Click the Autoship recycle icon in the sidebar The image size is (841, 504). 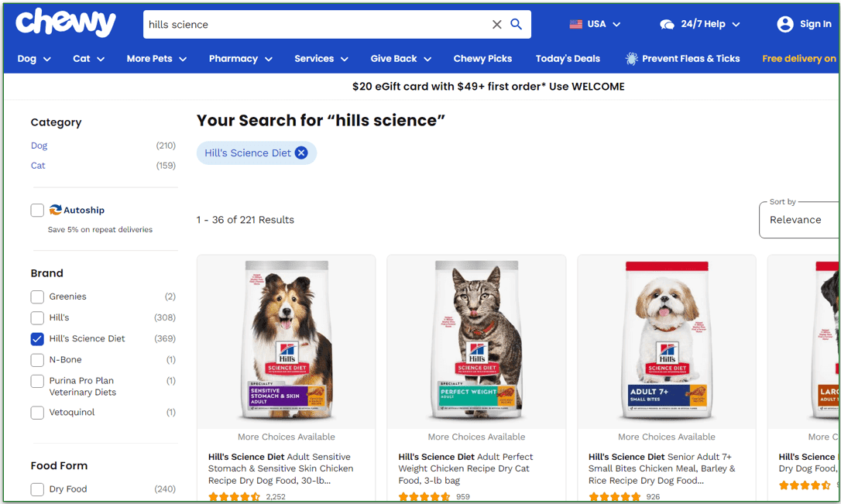pos(54,210)
